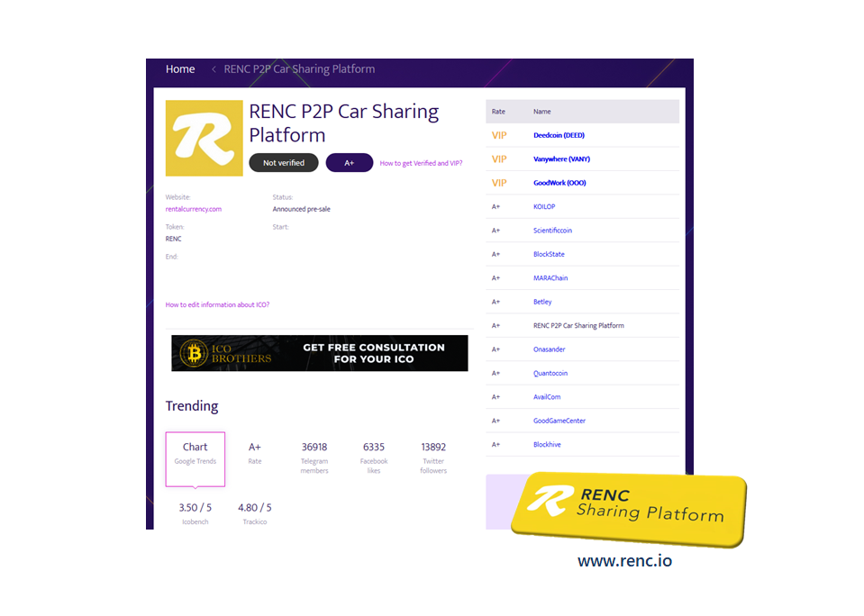The height and width of the screenshot is (616, 864).
Task: Open Quantocoin in rating list
Action: (550, 373)
